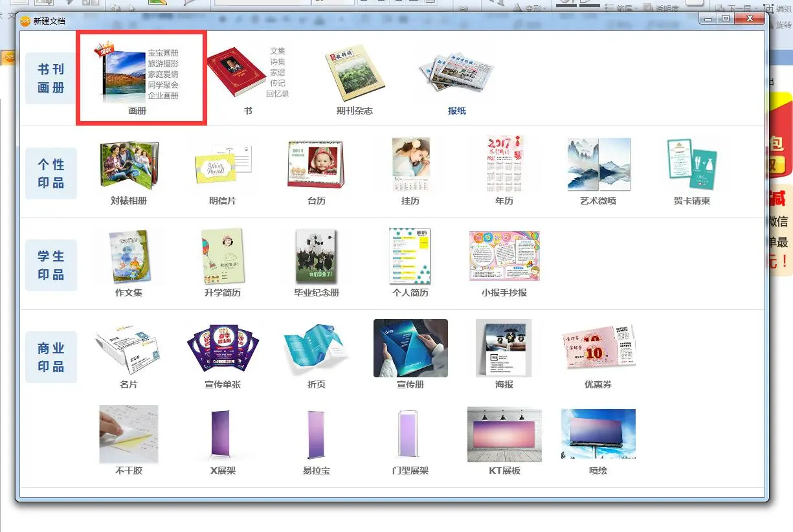Pick the 喷绘 billboard print icon
Image resolution: width=793 pixels, height=532 pixels.
tap(598, 434)
